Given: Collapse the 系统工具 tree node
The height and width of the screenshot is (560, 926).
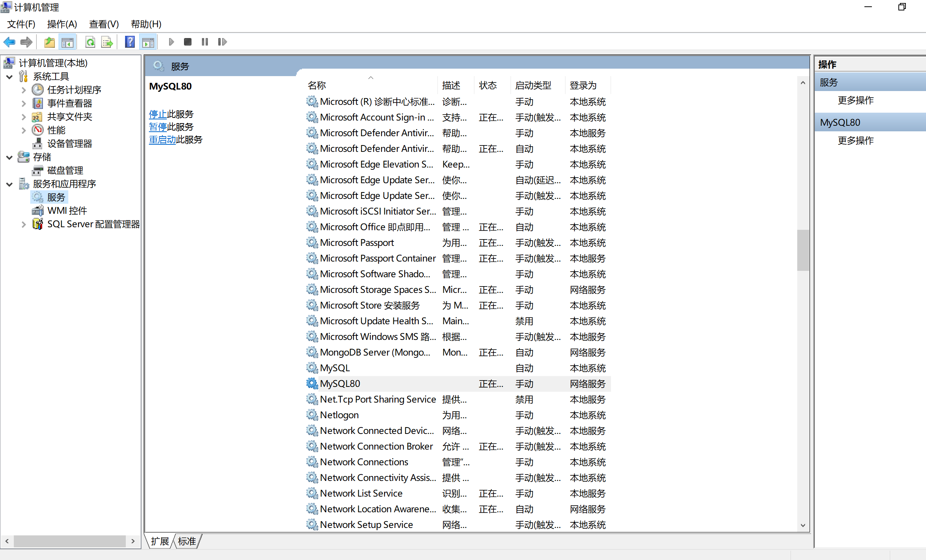Looking at the screenshot, I should coord(9,77).
